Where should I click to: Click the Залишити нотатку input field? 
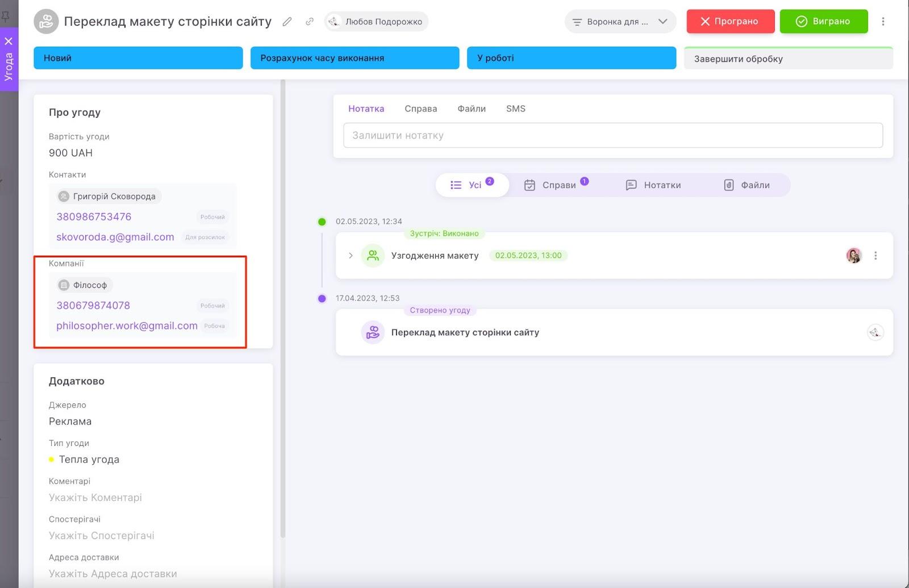tap(612, 136)
